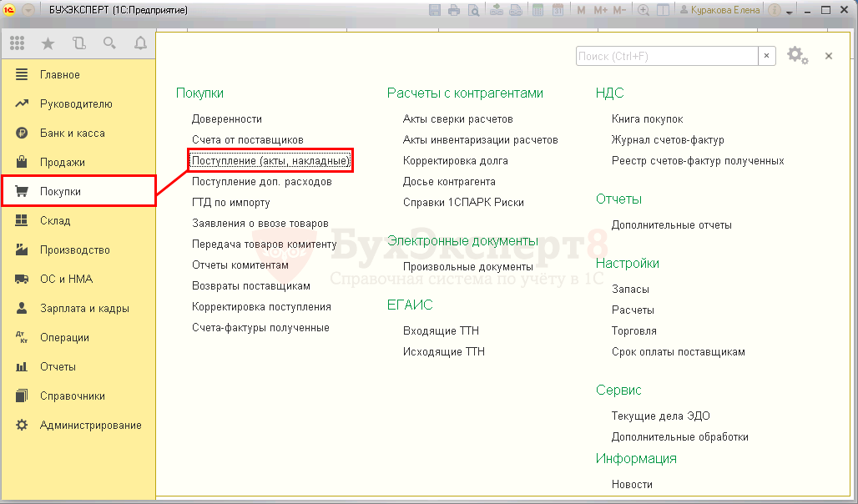
Task: Click the print icon in title bar
Action: 454,11
